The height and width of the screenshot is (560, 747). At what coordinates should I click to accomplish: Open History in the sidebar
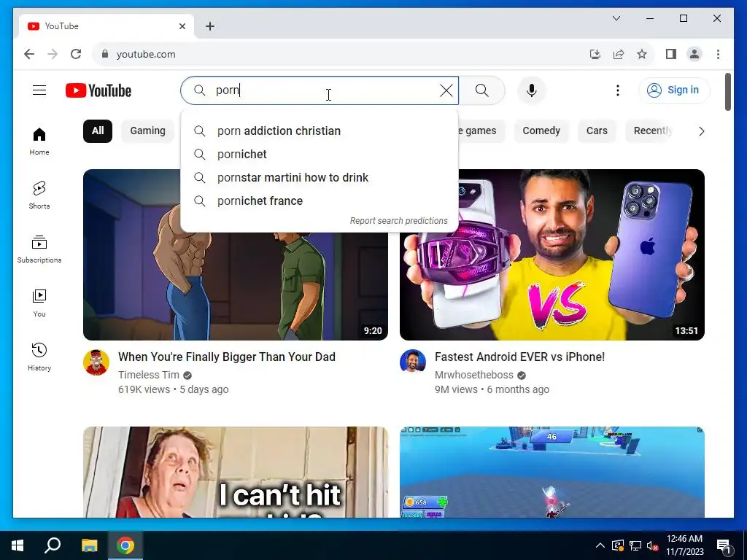39,357
